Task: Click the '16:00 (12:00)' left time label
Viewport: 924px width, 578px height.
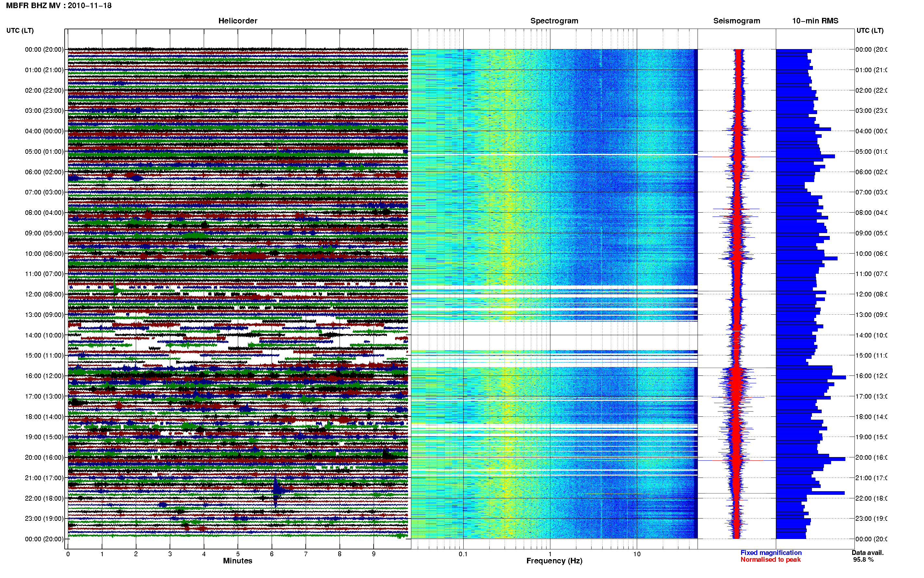Action: [x=44, y=376]
